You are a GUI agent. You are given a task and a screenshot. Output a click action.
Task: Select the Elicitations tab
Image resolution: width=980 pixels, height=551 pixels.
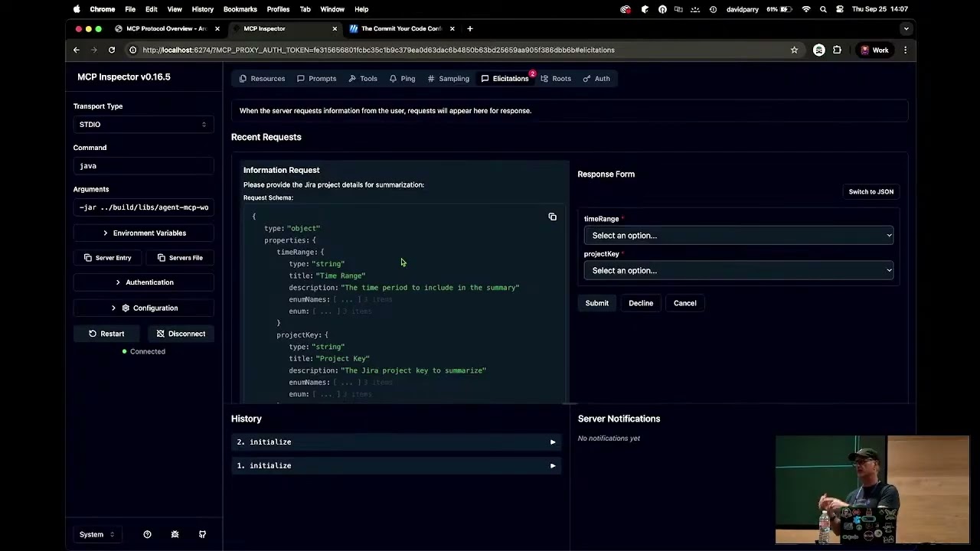[505, 78]
